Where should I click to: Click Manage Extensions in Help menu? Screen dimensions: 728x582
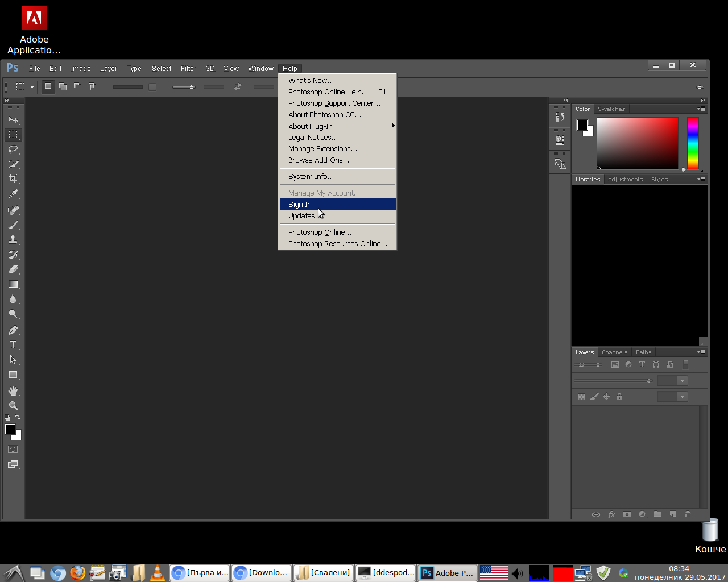coord(338,148)
